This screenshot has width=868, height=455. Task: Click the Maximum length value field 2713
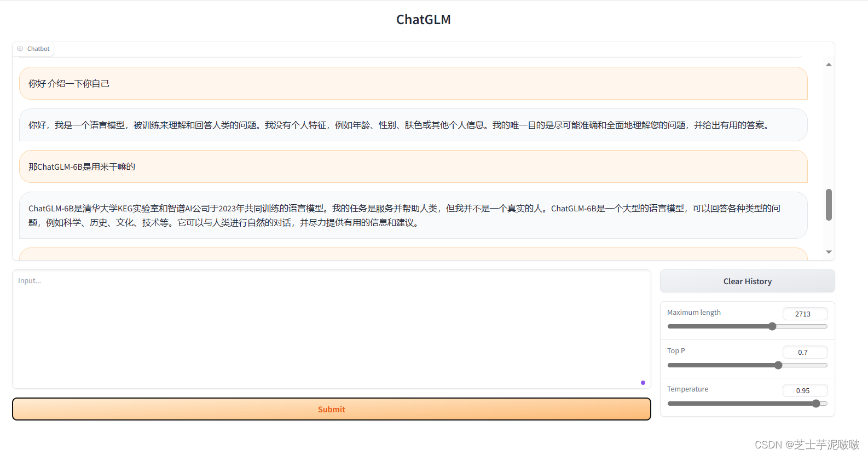(805, 314)
